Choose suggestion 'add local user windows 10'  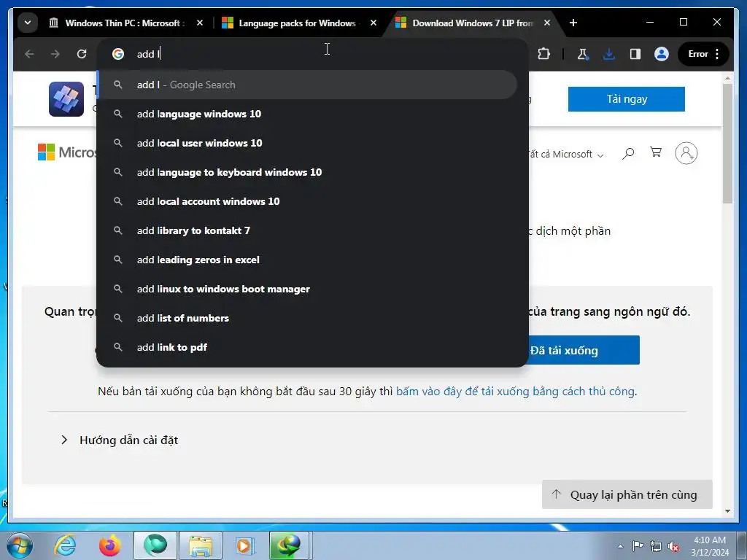pos(307,143)
